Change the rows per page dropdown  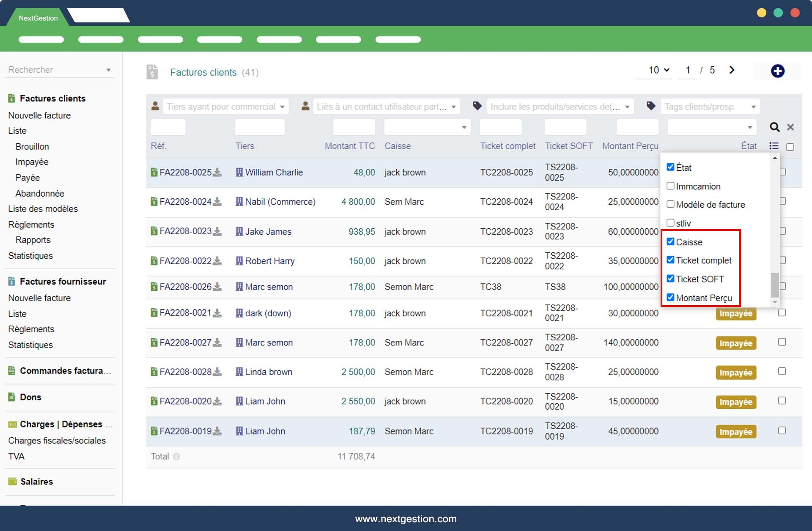click(658, 70)
